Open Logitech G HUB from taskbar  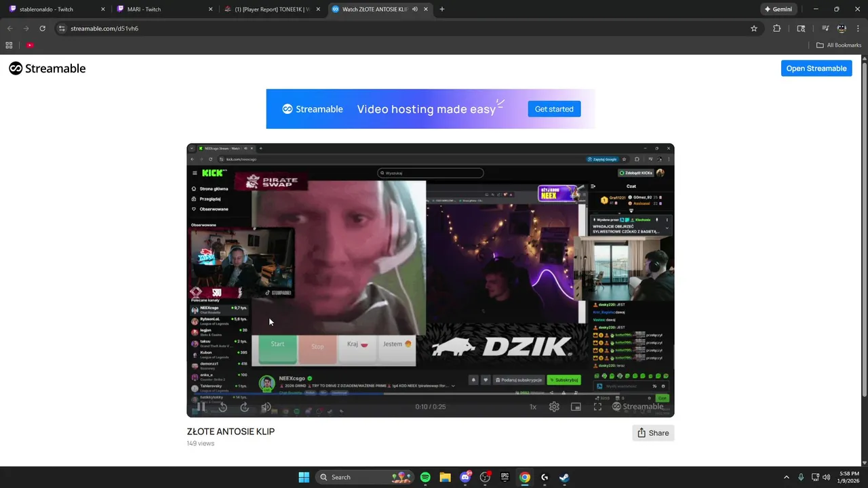545,477
